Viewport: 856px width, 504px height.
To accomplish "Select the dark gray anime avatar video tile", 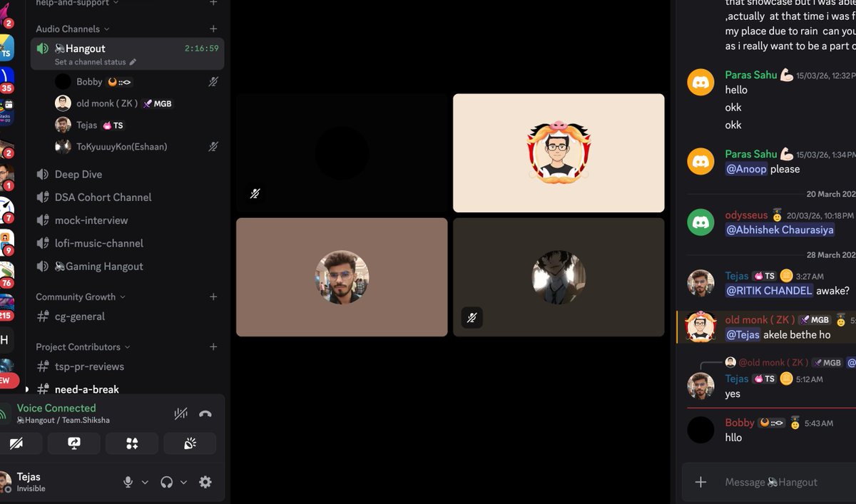I will (559, 277).
